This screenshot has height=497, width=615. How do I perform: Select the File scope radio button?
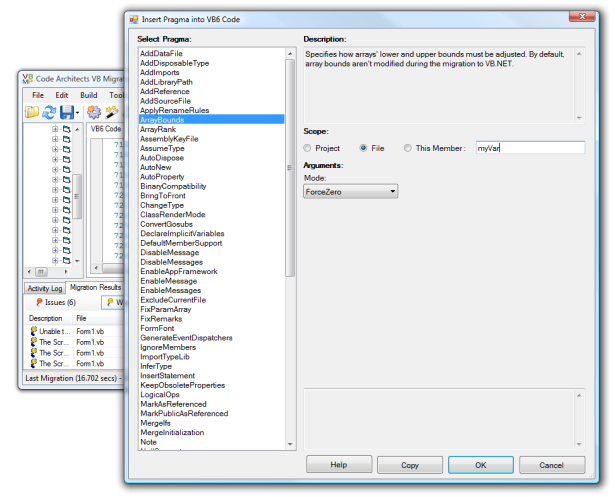pyautogui.click(x=363, y=148)
